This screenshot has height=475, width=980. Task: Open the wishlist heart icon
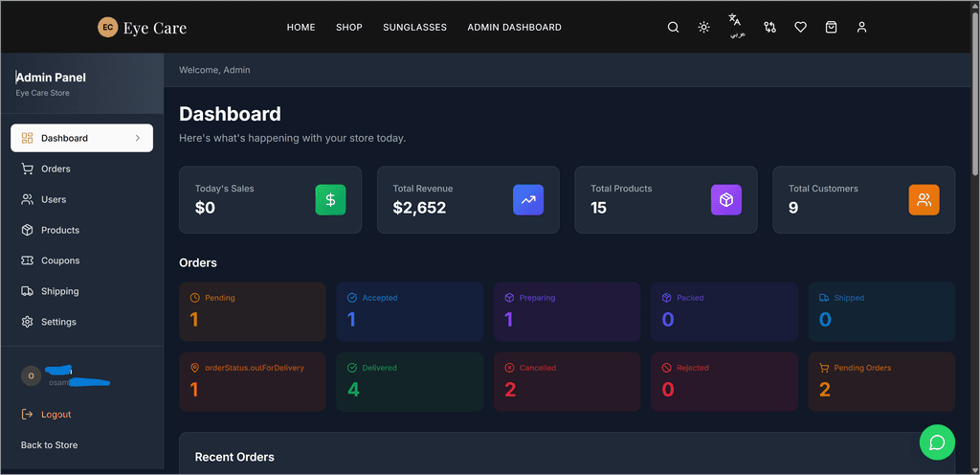click(801, 28)
